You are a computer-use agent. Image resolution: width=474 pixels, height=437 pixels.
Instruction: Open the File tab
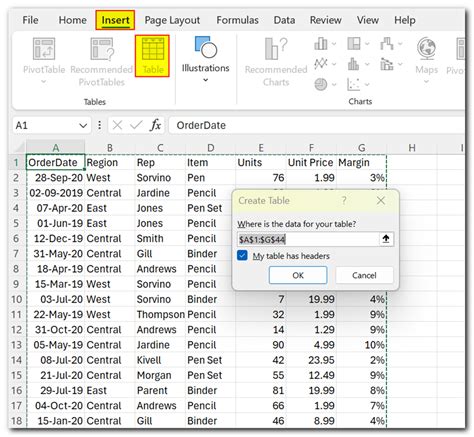click(x=30, y=20)
